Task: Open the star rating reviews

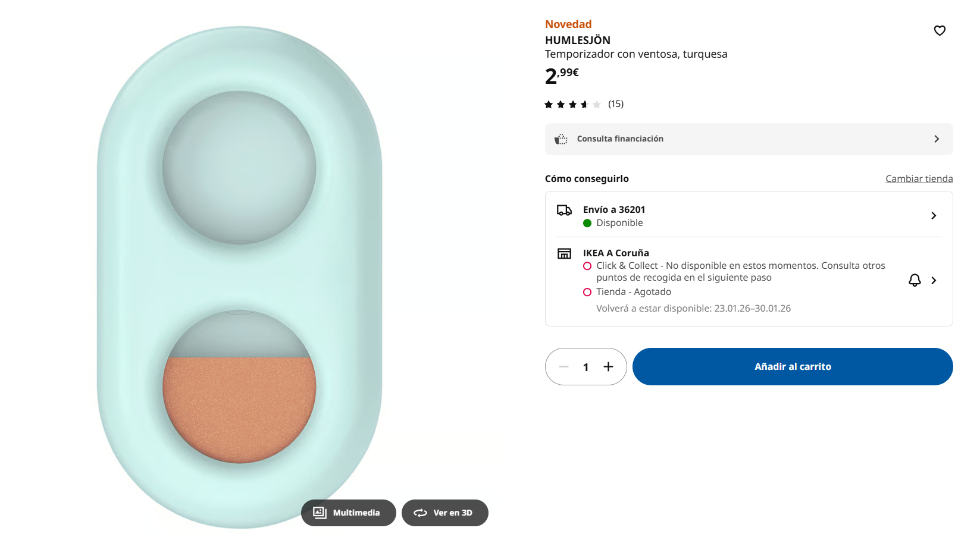Action: [x=572, y=105]
